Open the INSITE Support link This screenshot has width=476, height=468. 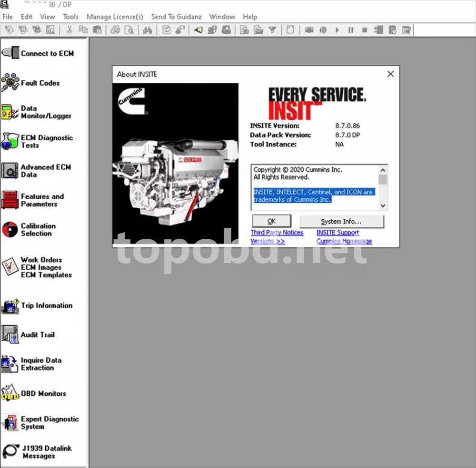337,232
